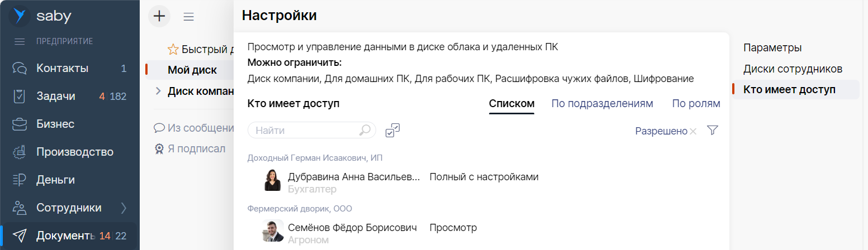Click the filter funnel icon
Image resolution: width=868 pixels, height=250 pixels.
(x=712, y=131)
